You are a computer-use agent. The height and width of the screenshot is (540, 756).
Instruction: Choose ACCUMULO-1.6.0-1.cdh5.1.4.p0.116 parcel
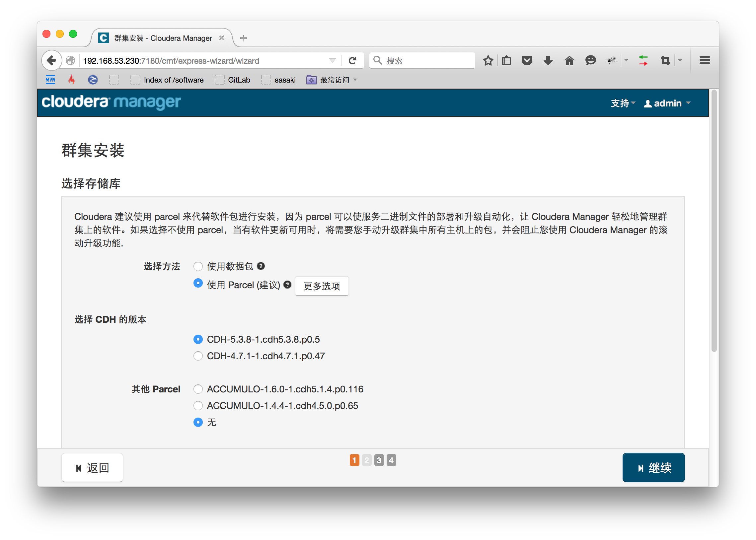click(x=198, y=389)
